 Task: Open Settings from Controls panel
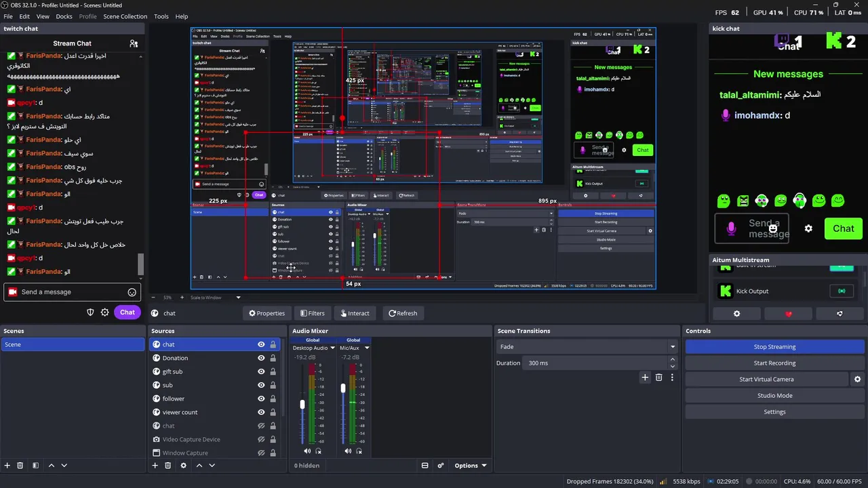(774, 411)
